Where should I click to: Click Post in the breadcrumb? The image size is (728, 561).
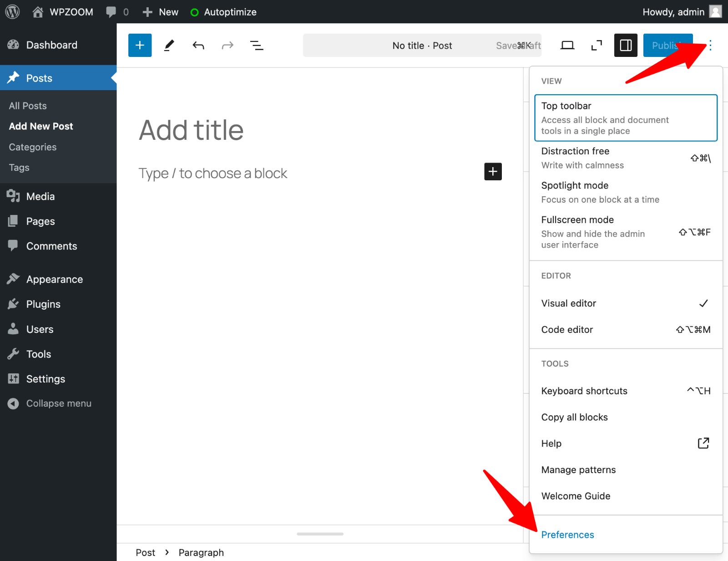[146, 552]
